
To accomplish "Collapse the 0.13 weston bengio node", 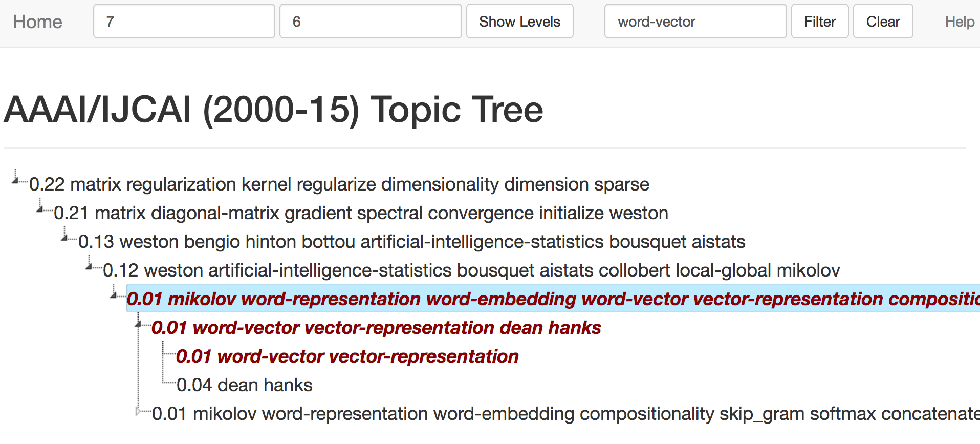I will 64,237.
